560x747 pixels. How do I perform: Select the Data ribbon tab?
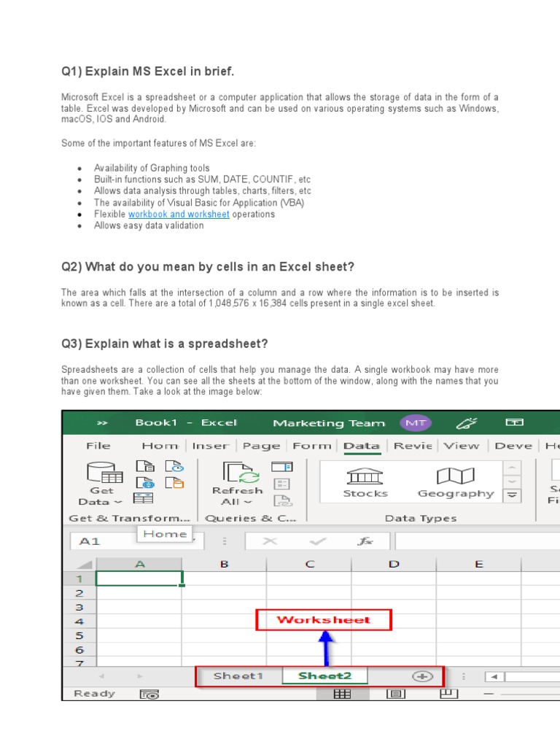pos(362,446)
